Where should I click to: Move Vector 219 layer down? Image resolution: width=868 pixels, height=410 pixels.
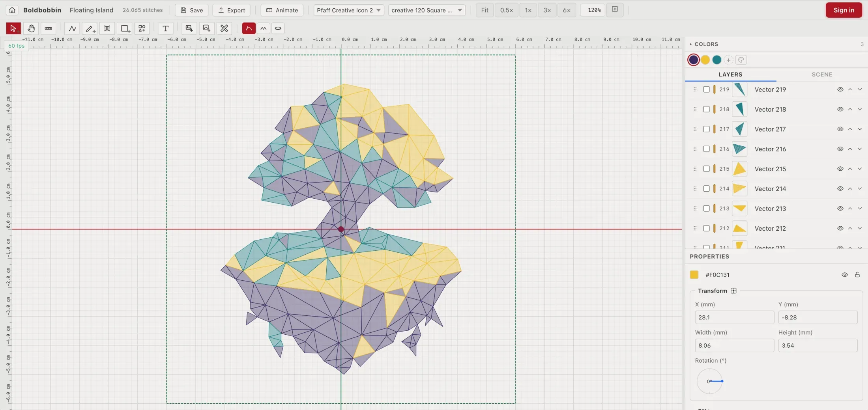pyautogui.click(x=860, y=89)
